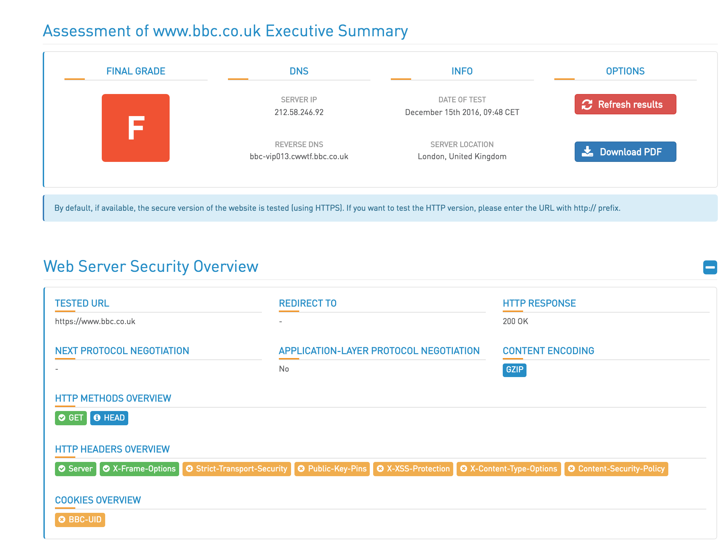Click the GZIP content encoding badge
This screenshot has height=560, width=728.
[x=515, y=370]
